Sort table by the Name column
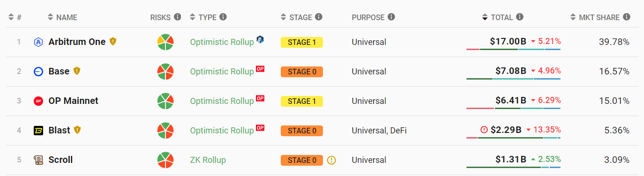This screenshot has width=644, height=176. tap(62, 17)
